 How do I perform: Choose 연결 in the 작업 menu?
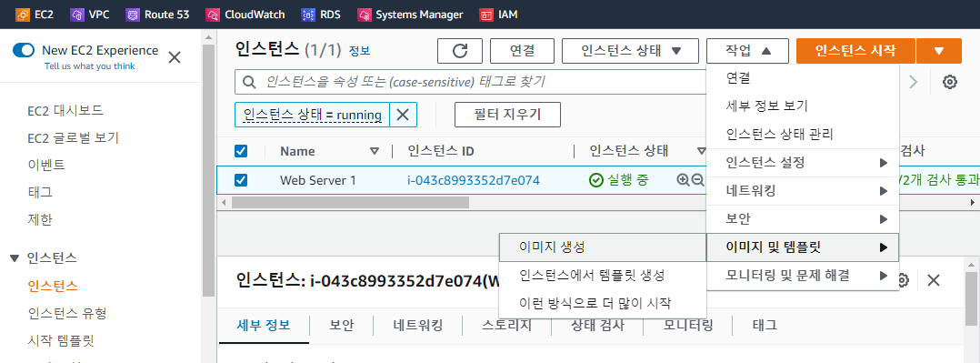(x=803, y=78)
